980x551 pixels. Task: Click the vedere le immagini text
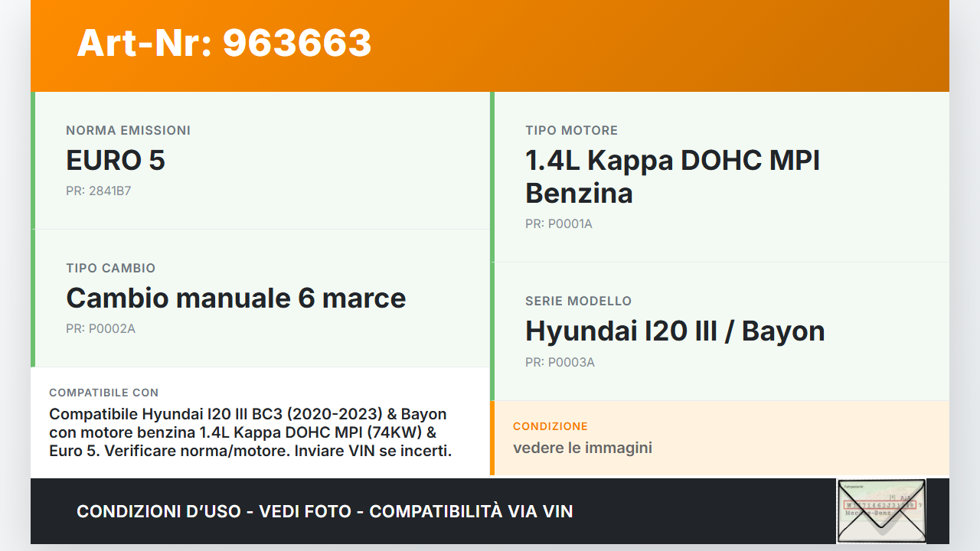coord(582,448)
